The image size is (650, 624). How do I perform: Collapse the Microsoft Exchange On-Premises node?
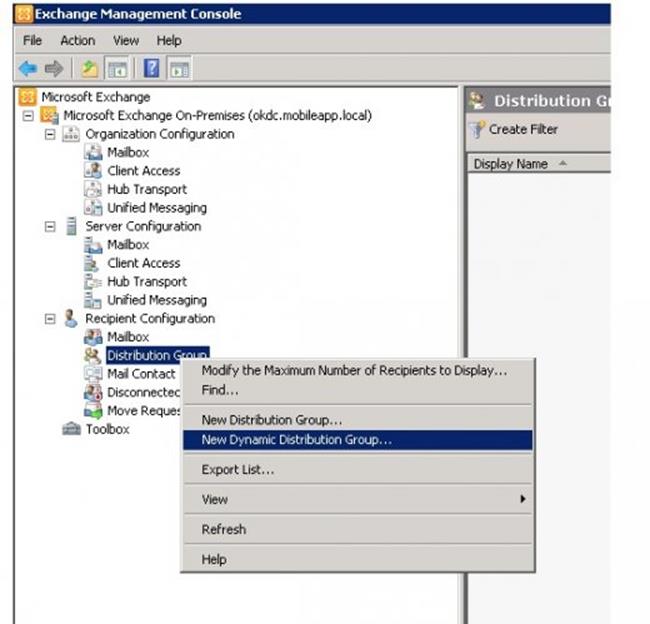[28, 115]
